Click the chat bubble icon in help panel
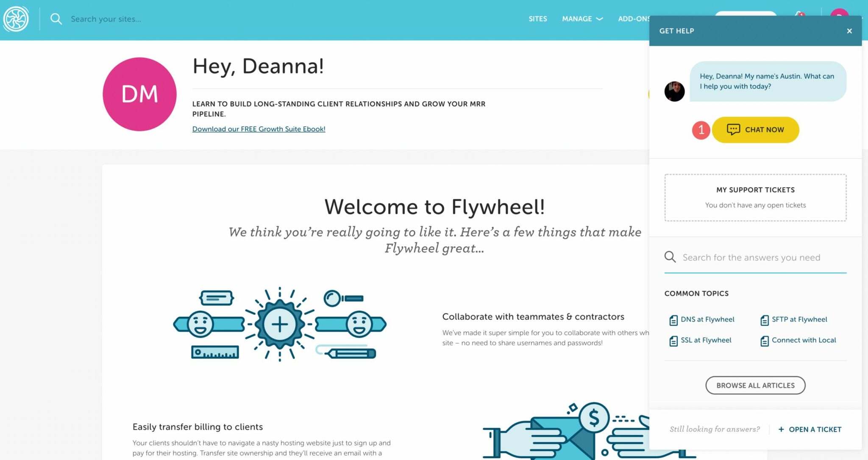This screenshot has width=868, height=460. pyautogui.click(x=733, y=129)
